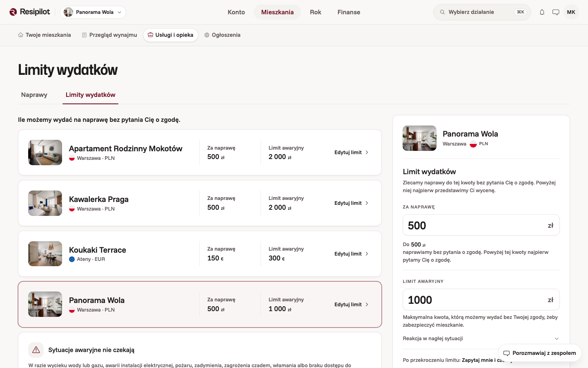Open the Mieszkania menu

click(278, 12)
